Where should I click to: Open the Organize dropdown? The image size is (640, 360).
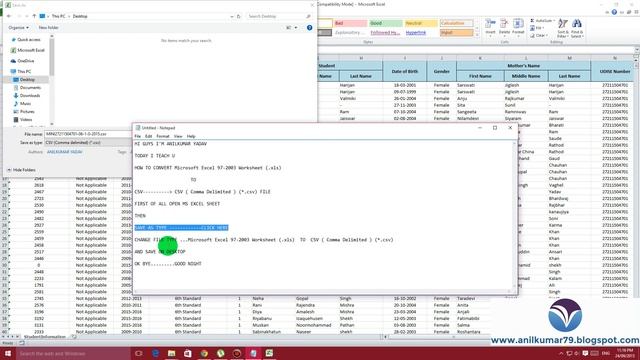point(19,28)
